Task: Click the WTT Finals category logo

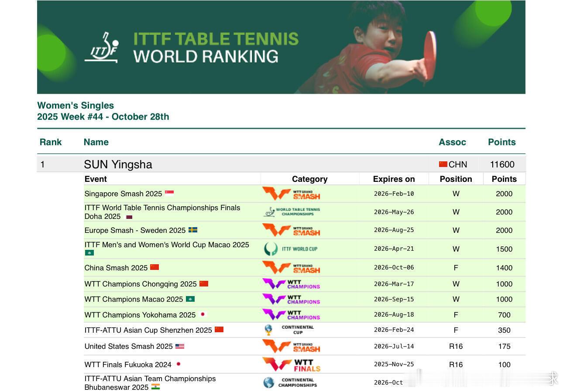Action: 291,365
